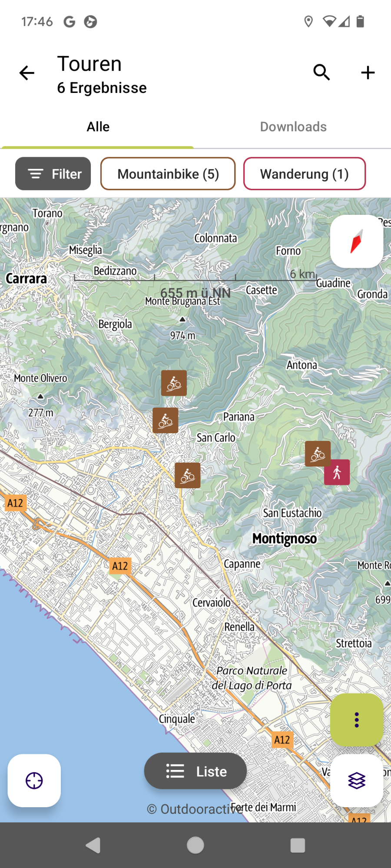The width and height of the screenshot is (391, 868).
Task: Select the mountainbike marker near Pariana
Action: (165, 420)
